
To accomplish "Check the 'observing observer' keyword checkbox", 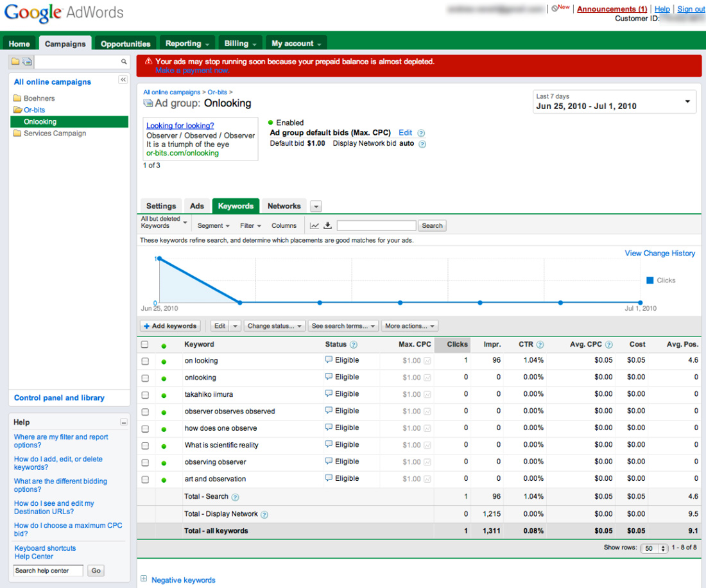I will [x=145, y=462].
